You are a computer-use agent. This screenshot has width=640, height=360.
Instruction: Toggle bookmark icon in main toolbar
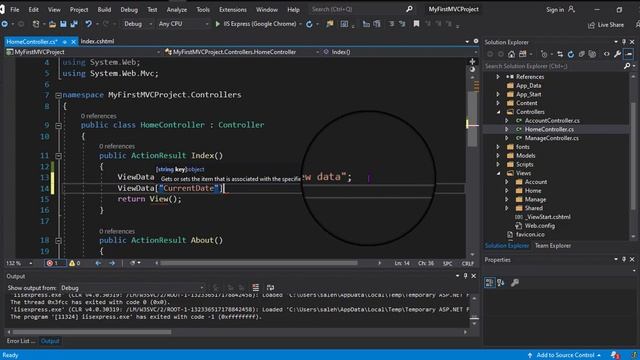(416, 24)
